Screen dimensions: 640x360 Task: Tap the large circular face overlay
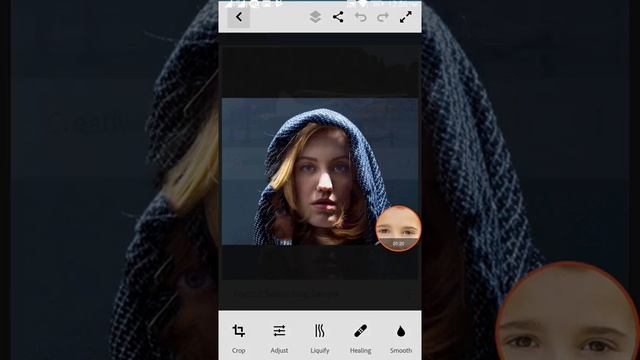[568, 312]
